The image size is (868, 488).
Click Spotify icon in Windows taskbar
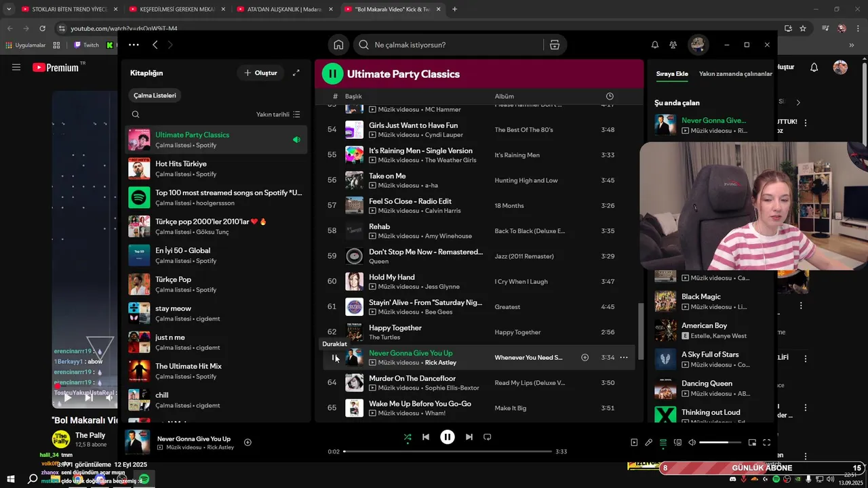click(144, 479)
